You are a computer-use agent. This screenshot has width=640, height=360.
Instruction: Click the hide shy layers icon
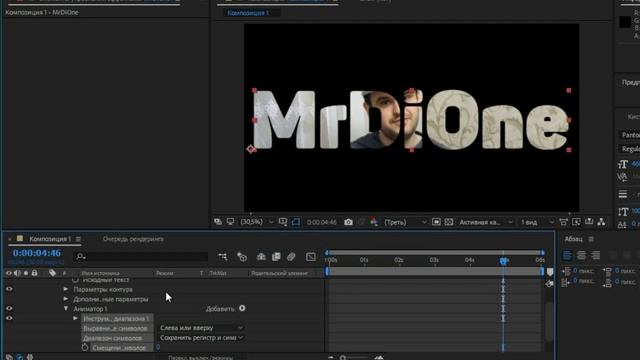pyautogui.click(x=261, y=257)
